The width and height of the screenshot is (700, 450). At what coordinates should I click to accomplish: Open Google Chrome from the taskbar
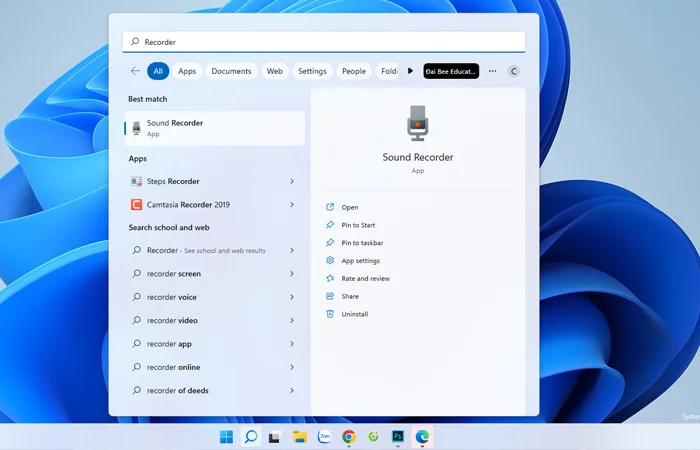tap(349, 437)
